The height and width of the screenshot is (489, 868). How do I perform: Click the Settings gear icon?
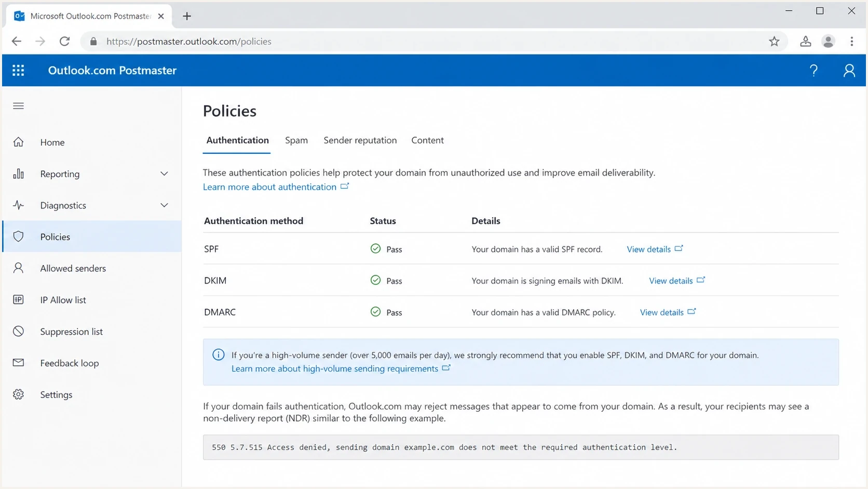click(x=19, y=394)
